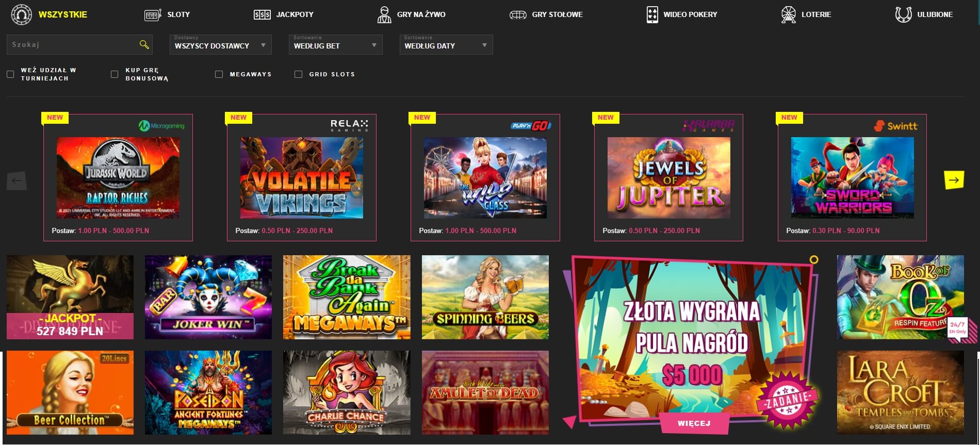Viewport: 980px width, 445px height.
Task: Open the Beer Collection game
Action: point(70,392)
